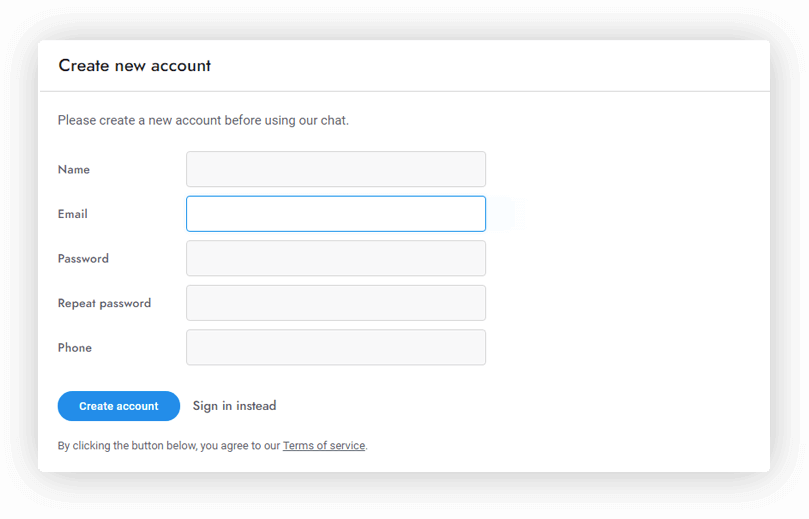Select the Password input field
The height and width of the screenshot is (519, 809).
336,258
